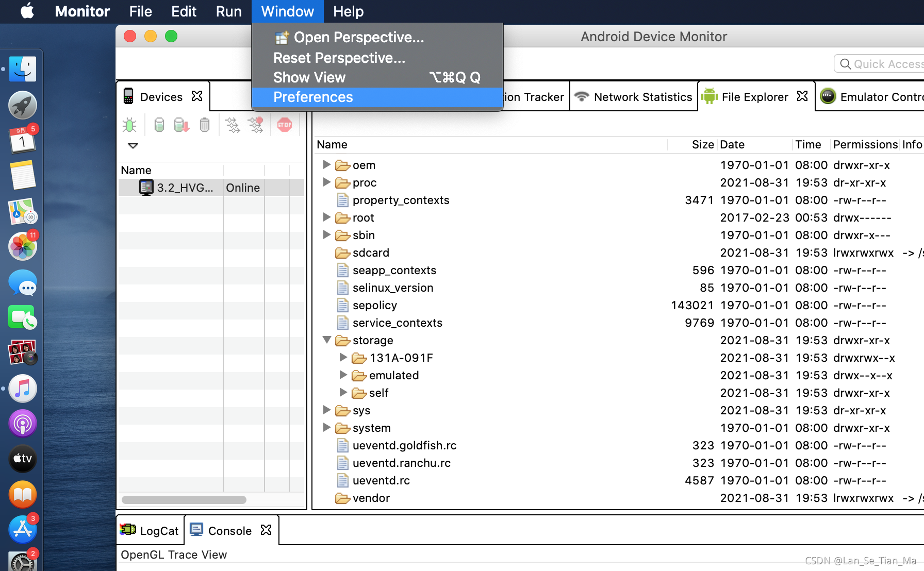Open the Edit menu
The width and height of the screenshot is (924, 571).
tap(184, 11)
